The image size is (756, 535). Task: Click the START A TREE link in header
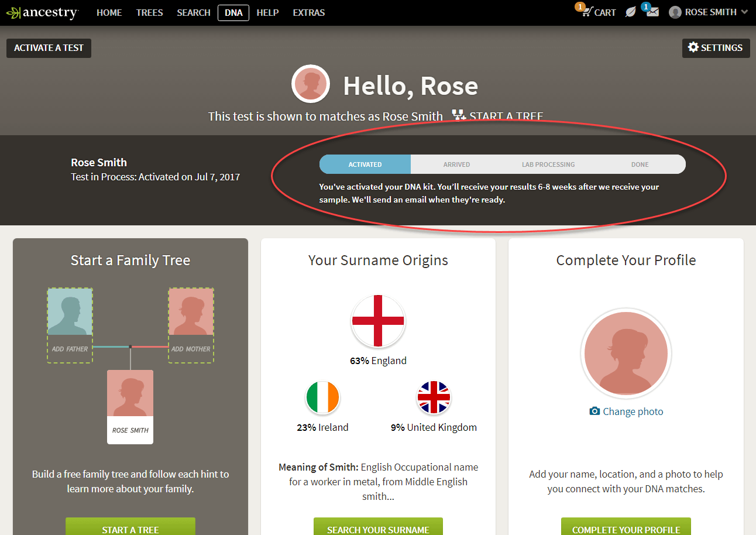tap(506, 116)
